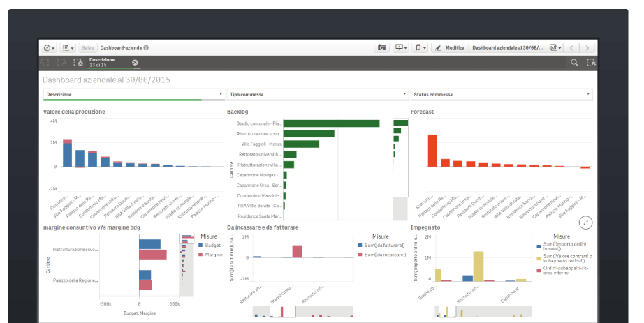Click Rettorato università backlog label
Image resolution: width=644 pixels, height=323 pixels.
(x=261, y=154)
